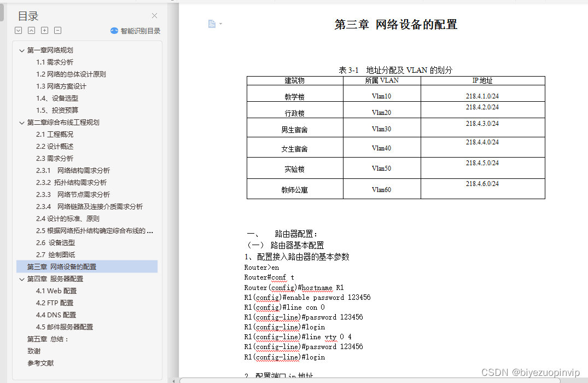The image size is (588, 383).
Task: Click the 目录 panel title
Action: pos(28,16)
